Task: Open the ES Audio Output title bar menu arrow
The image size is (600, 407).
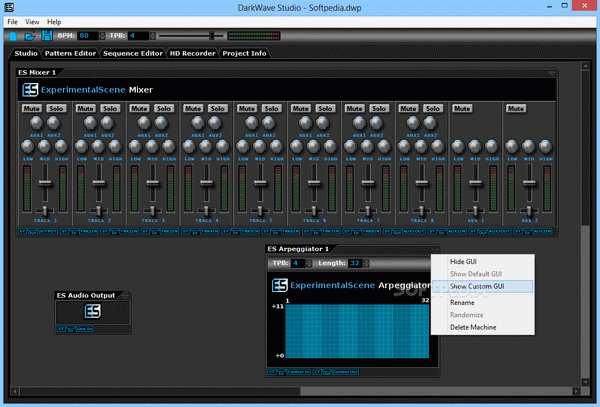Action: [x=125, y=296]
